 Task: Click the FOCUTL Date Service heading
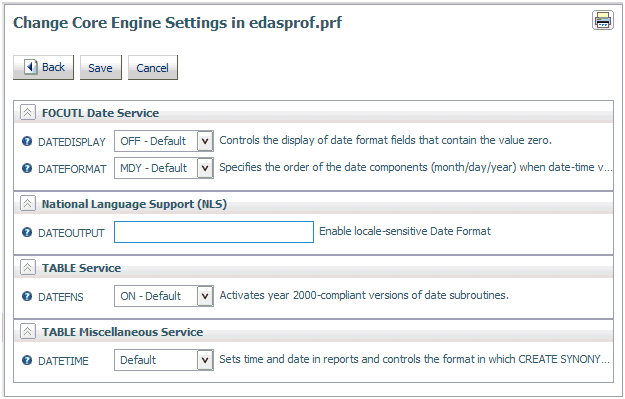point(100,113)
